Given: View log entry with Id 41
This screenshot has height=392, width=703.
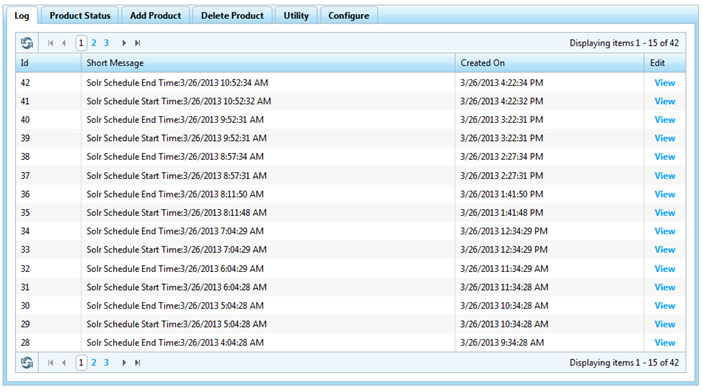Looking at the screenshot, I should 665,101.
